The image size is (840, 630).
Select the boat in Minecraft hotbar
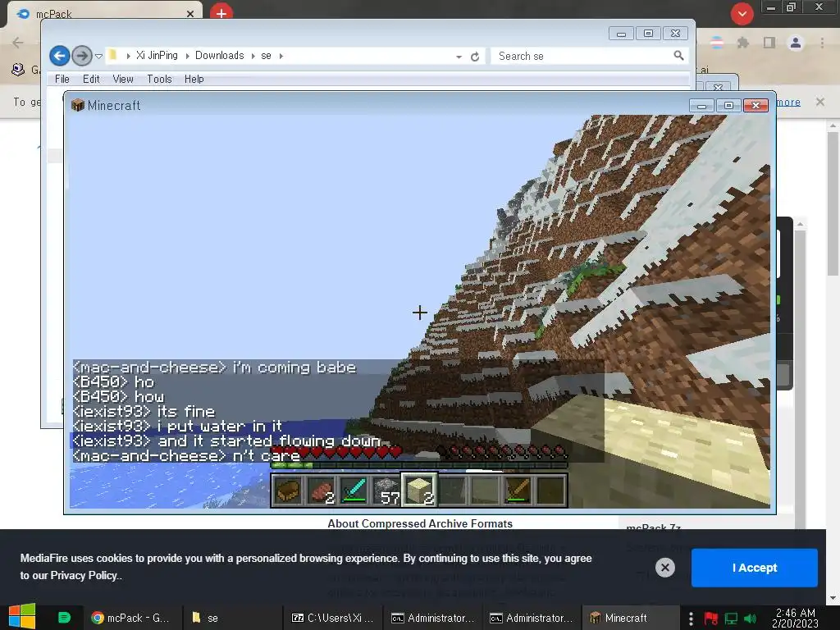(x=288, y=491)
